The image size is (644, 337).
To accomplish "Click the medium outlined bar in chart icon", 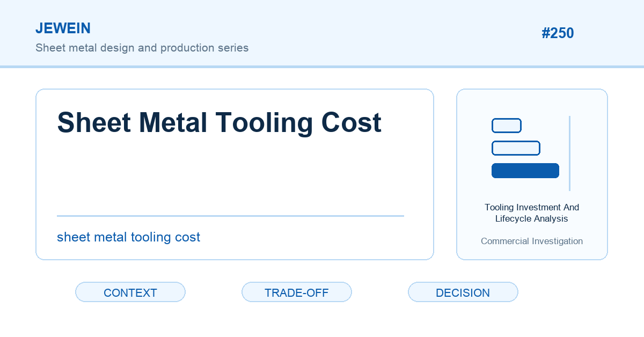I will coord(516,148).
